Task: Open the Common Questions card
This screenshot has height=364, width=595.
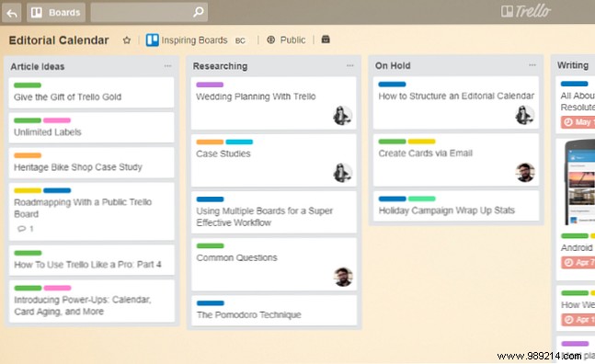Action: [x=274, y=265]
